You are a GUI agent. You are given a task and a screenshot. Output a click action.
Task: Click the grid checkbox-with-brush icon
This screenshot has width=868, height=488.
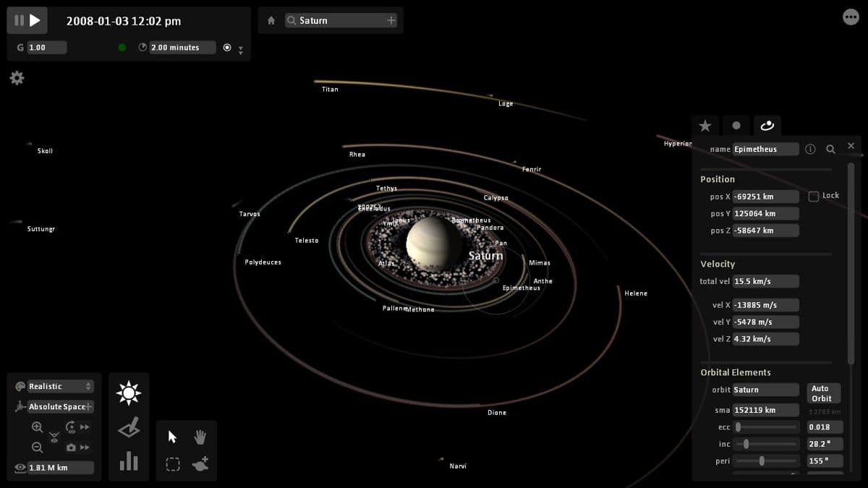point(129,428)
